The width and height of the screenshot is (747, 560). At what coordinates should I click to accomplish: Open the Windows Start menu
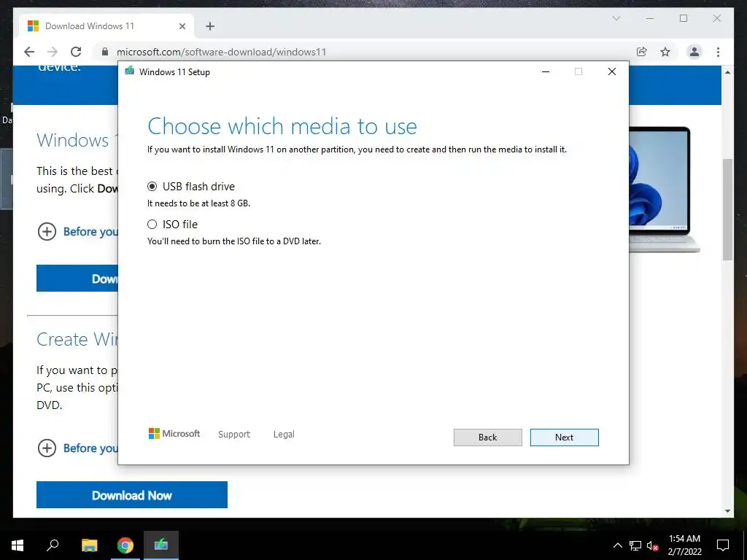(18, 545)
